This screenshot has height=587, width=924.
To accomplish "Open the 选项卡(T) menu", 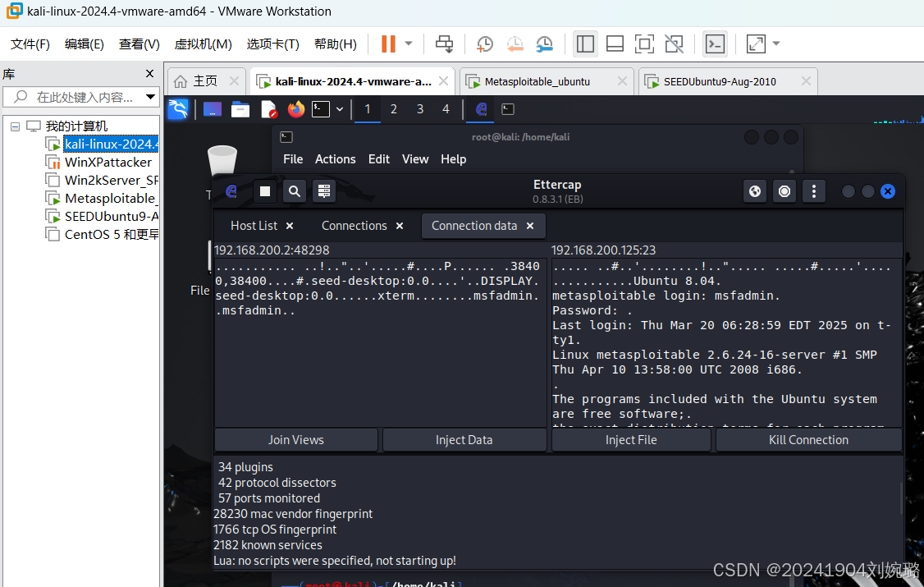I will [x=272, y=44].
